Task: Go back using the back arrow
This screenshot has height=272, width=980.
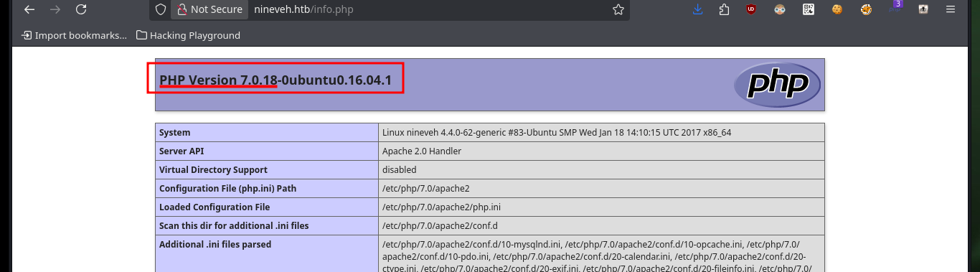Action: coord(29,10)
